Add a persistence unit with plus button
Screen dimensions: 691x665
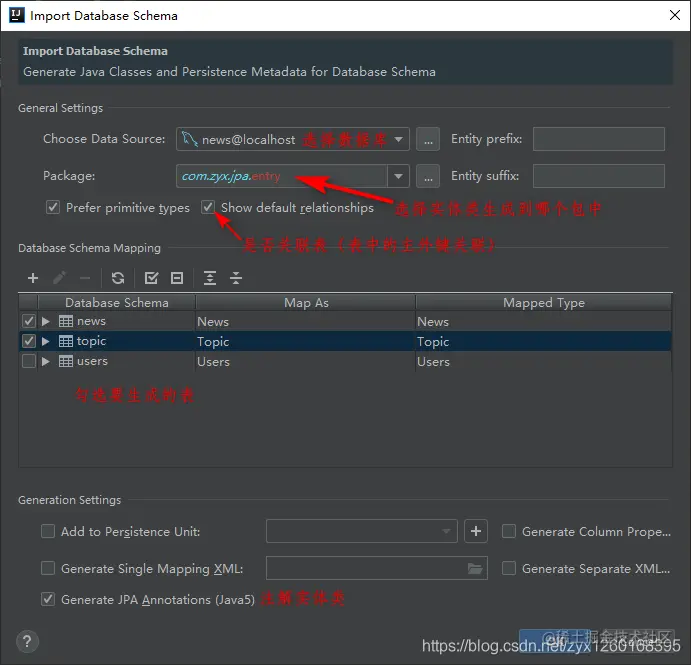click(476, 531)
